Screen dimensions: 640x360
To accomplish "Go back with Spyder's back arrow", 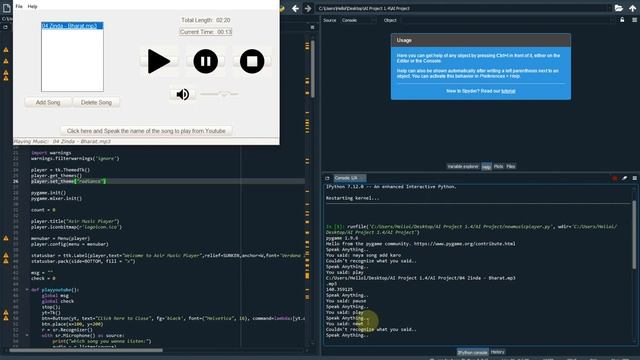I will pos(295,8).
